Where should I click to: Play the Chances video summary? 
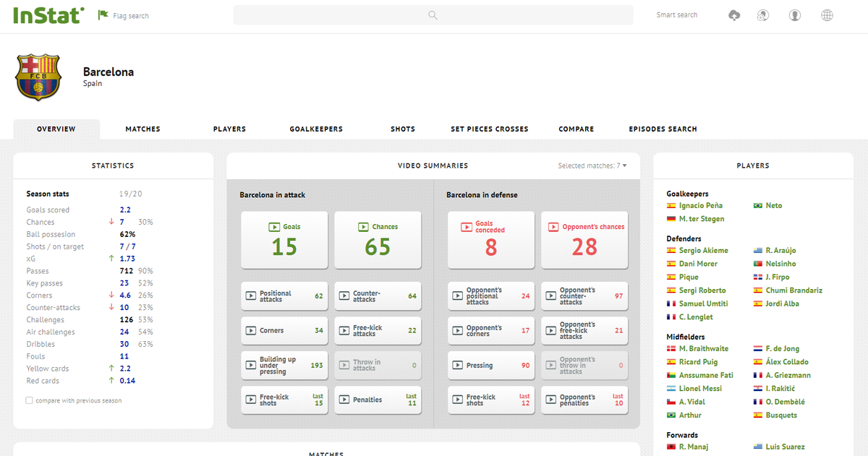pos(378,238)
